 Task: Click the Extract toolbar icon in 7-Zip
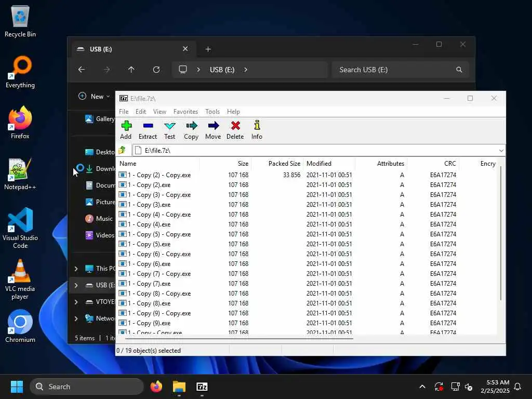tap(148, 130)
